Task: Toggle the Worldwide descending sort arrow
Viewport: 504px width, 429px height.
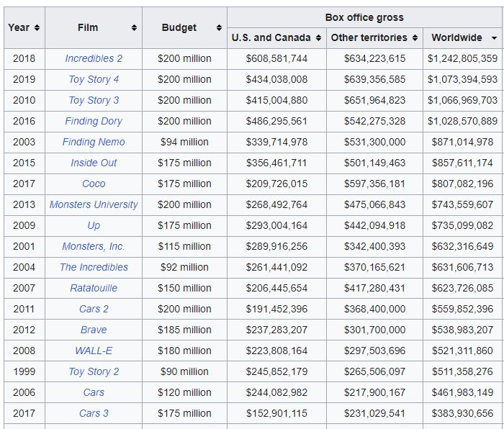Action: click(494, 37)
